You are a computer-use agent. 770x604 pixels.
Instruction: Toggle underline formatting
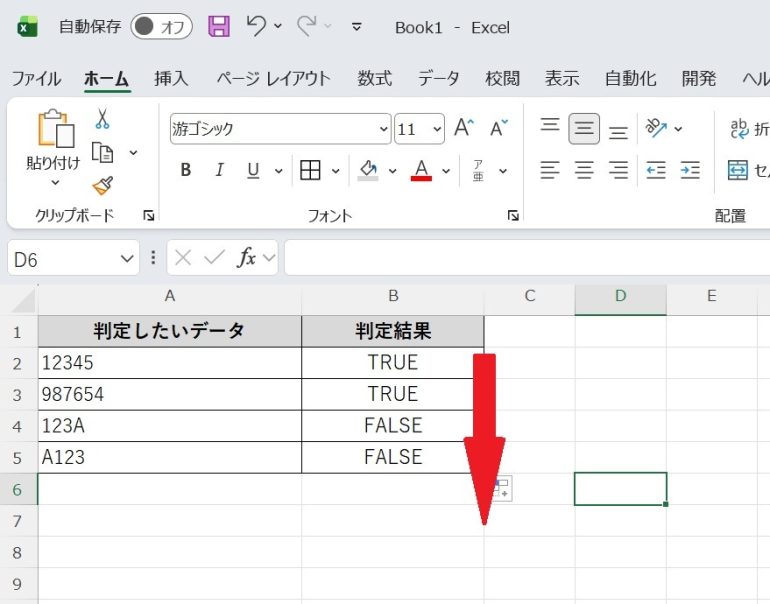253,170
